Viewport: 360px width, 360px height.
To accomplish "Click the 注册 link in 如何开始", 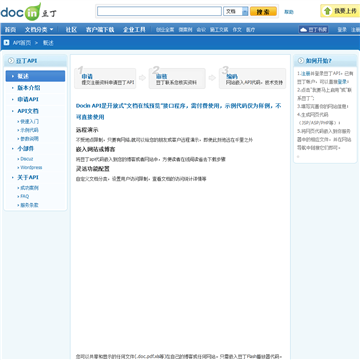I will point(306,73).
